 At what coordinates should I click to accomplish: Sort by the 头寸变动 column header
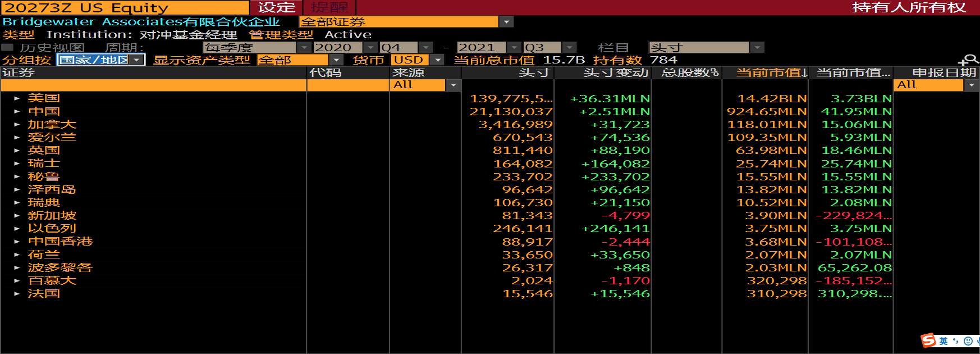(x=602, y=72)
